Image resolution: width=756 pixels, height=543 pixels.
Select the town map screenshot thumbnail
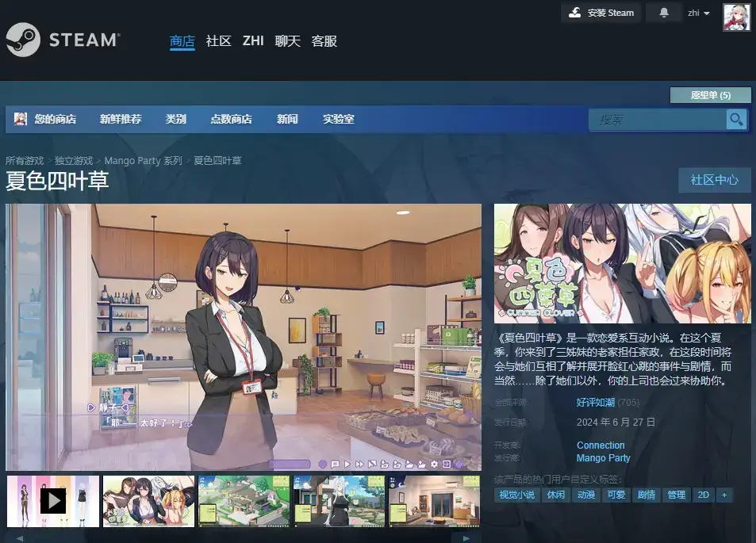(244, 501)
